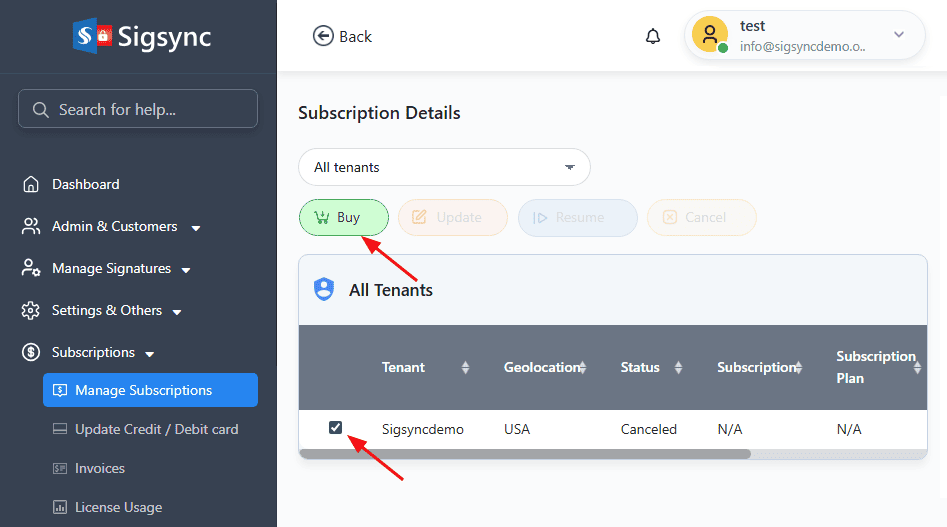The width and height of the screenshot is (947, 527).
Task: Click the green Buy button
Action: pyautogui.click(x=343, y=217)
